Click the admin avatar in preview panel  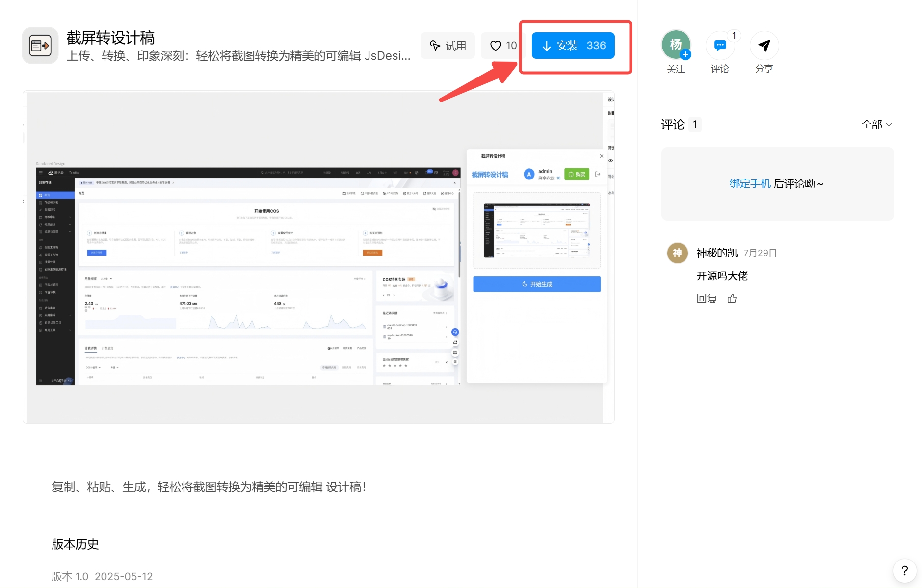pos(529,174)
